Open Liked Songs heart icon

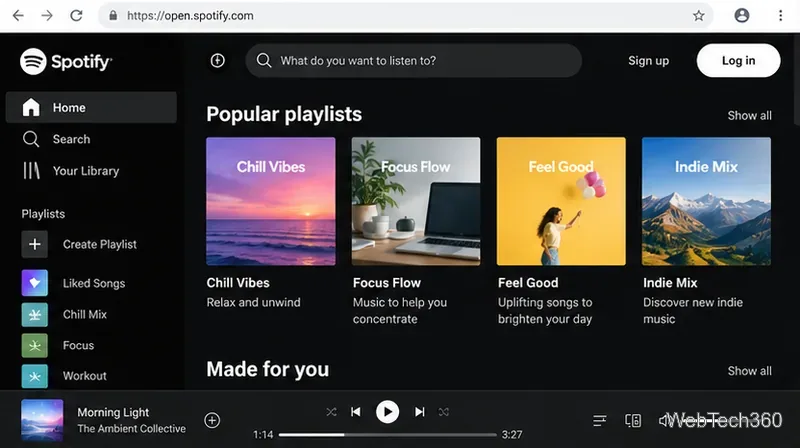point(35,283)
